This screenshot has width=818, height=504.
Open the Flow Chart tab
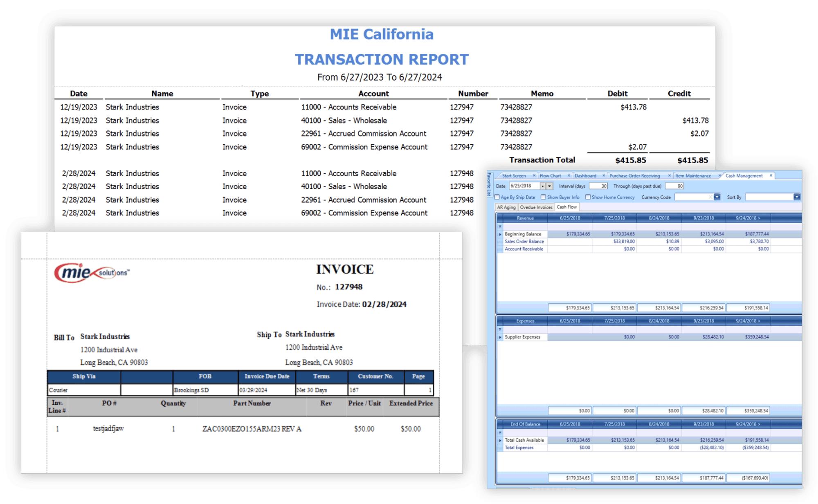(550, 175)
